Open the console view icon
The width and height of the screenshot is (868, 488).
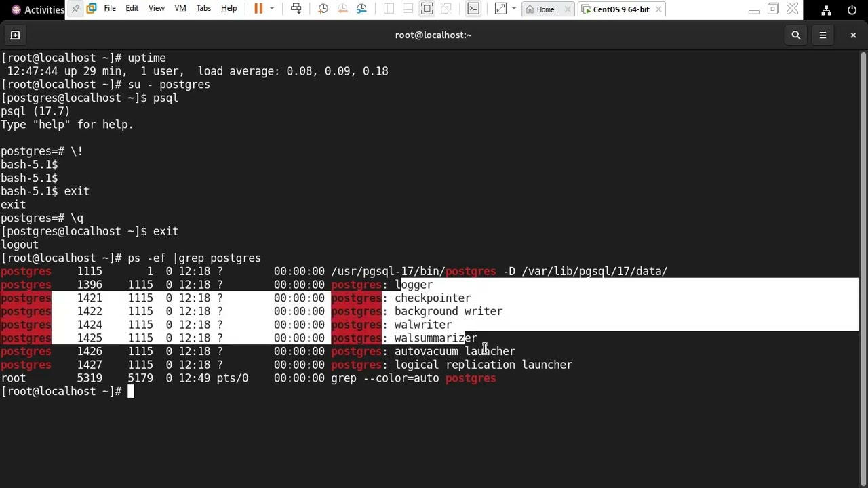click(x=473, y=9)
